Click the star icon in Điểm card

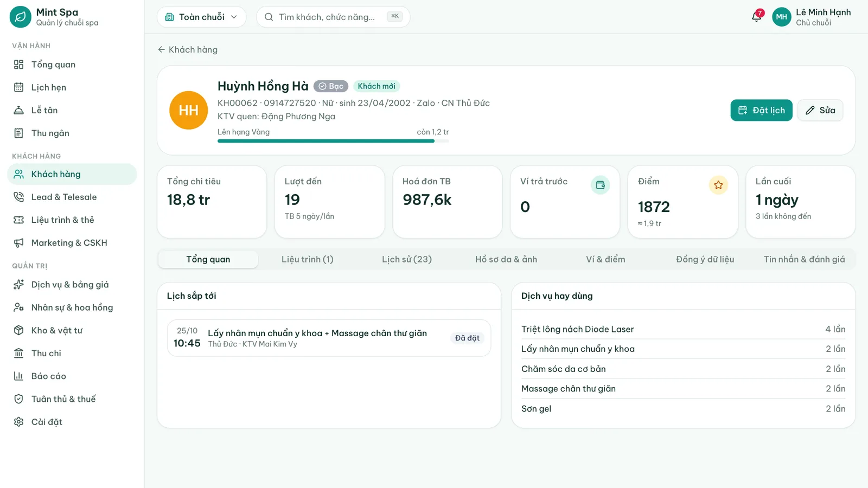[718, 185]
